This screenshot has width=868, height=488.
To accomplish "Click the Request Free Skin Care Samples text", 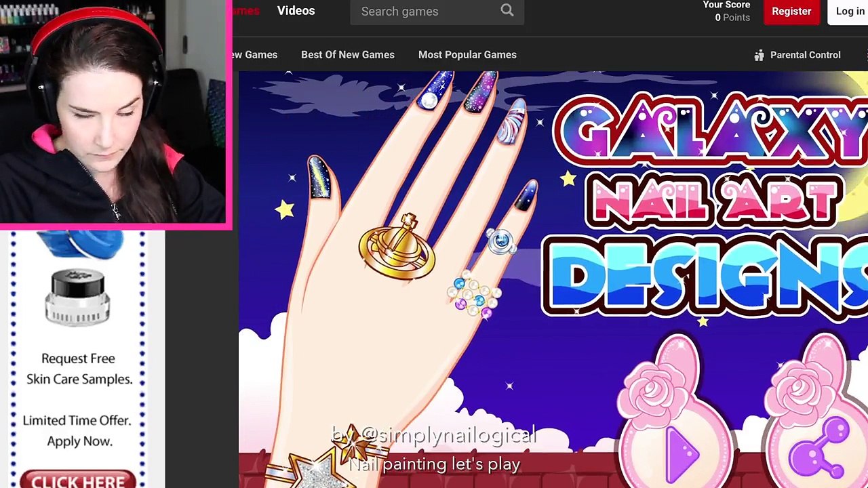I will click(79, 369).
